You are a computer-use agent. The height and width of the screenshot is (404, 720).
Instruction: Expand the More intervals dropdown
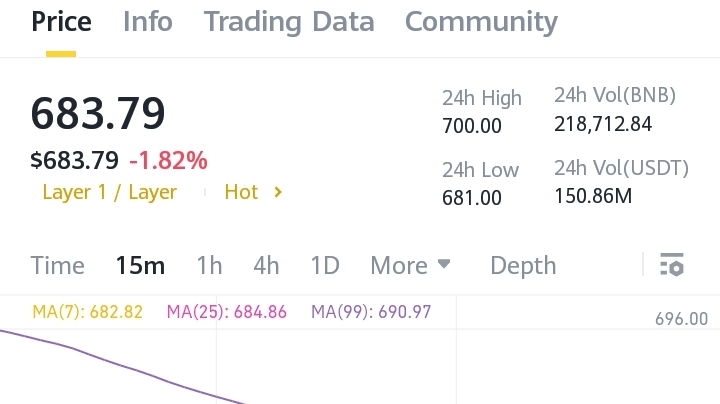pyautogui.click(x=411, y=265)
